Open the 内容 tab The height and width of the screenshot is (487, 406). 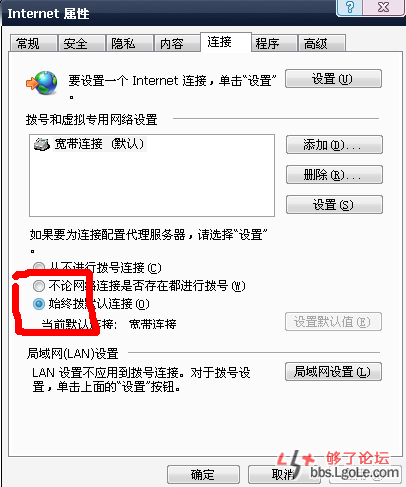click(177, 43)
